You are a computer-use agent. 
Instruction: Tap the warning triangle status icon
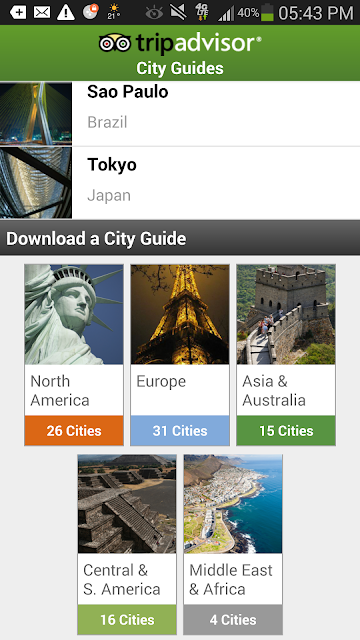66,12
